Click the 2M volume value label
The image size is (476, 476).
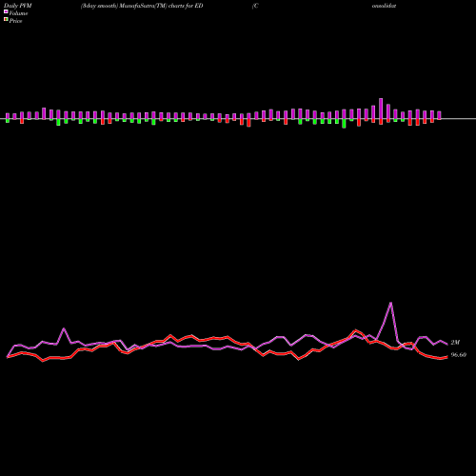[x=455, y=343]
